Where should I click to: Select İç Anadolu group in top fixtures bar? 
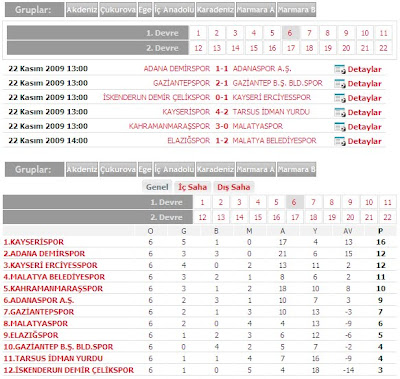pyautogui.click(x=174, y=10)
